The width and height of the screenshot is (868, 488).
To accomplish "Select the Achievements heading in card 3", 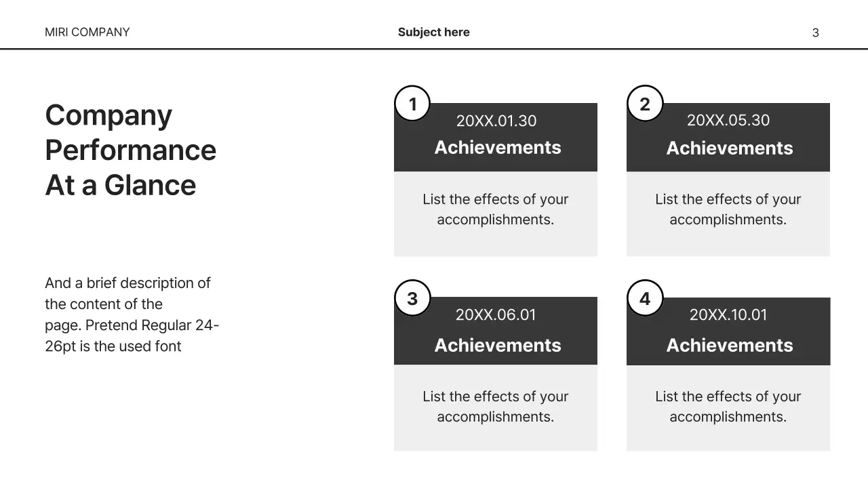I will coord(497,345).
